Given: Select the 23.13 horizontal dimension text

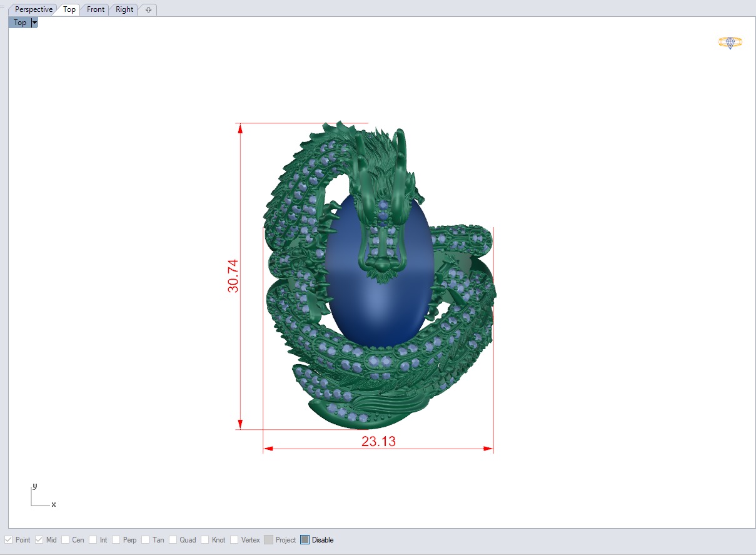Looking at the screenshot, I should coord(378,441).
